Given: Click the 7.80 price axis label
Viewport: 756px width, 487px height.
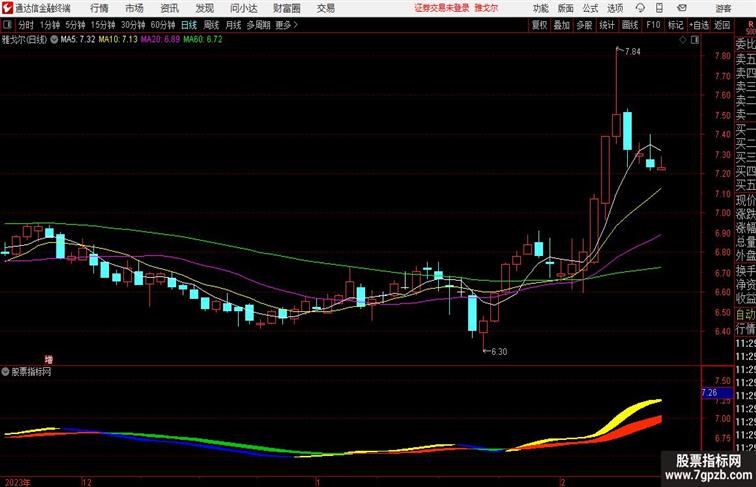Looking at the screenshot, I should coord(723,56).
